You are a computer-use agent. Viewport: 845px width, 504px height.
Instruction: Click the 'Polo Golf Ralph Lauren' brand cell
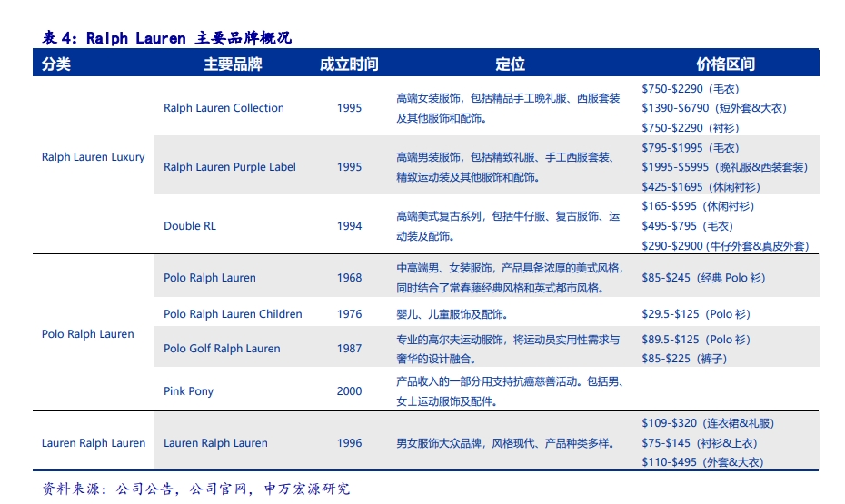tap(222, 349)
